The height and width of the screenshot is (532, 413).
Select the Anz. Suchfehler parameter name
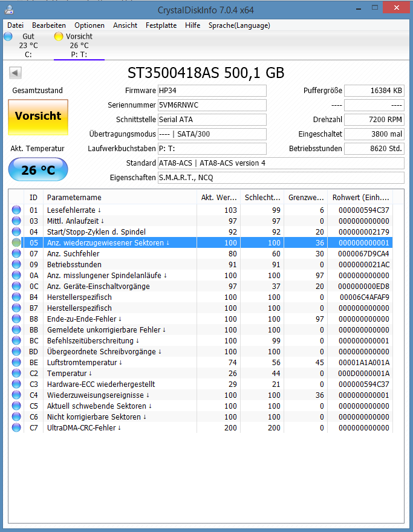[73, 253]
